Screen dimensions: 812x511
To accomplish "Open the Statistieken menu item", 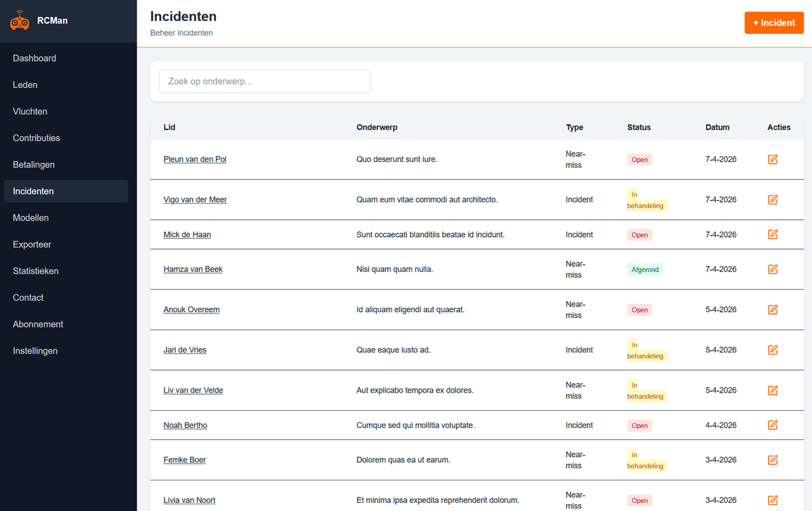I will pyautogui.click(x=35, y=271).
